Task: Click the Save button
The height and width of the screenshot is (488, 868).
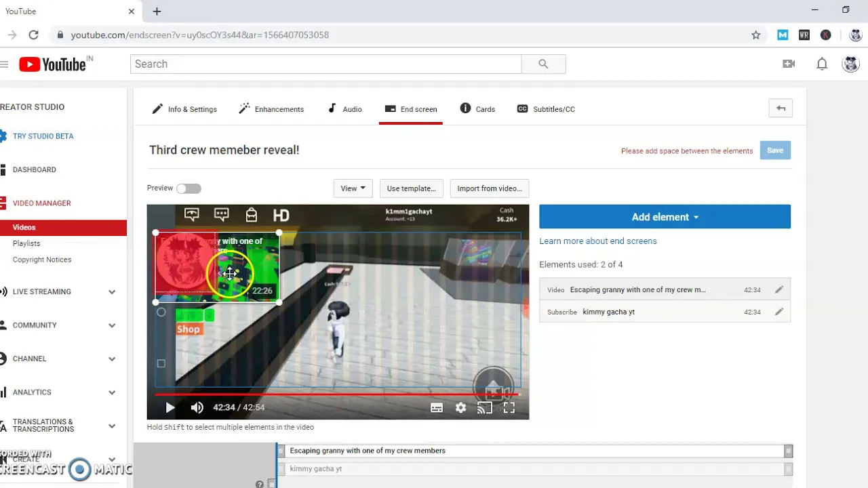Action: (x=775, y=150)
